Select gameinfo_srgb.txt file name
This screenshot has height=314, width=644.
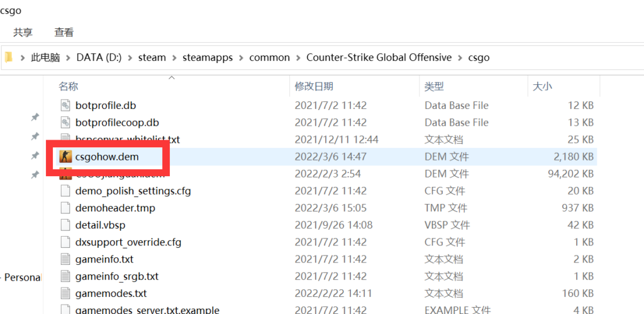pyautogui.click(x=118, y=276)
